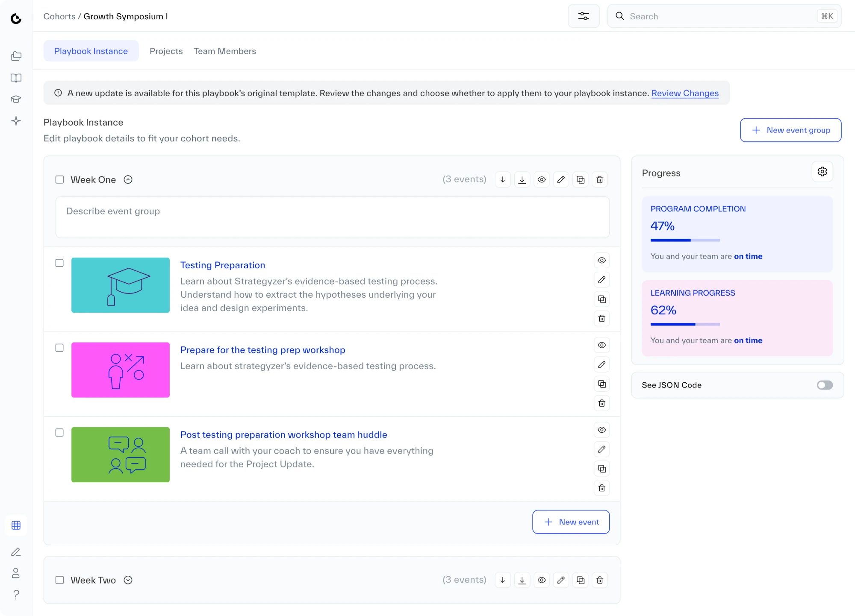
Task: Edit the Testing Preparation event
Action: (601, 279)
